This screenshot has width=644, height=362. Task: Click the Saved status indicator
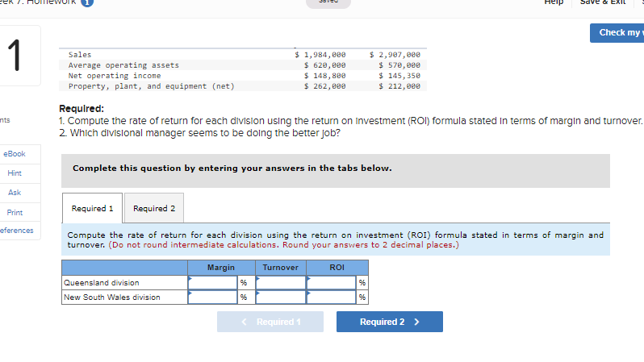pos(328,3)
